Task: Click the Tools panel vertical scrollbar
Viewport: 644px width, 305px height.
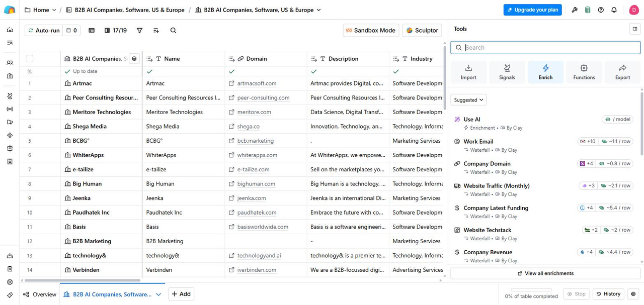Action: click(642, 123)
